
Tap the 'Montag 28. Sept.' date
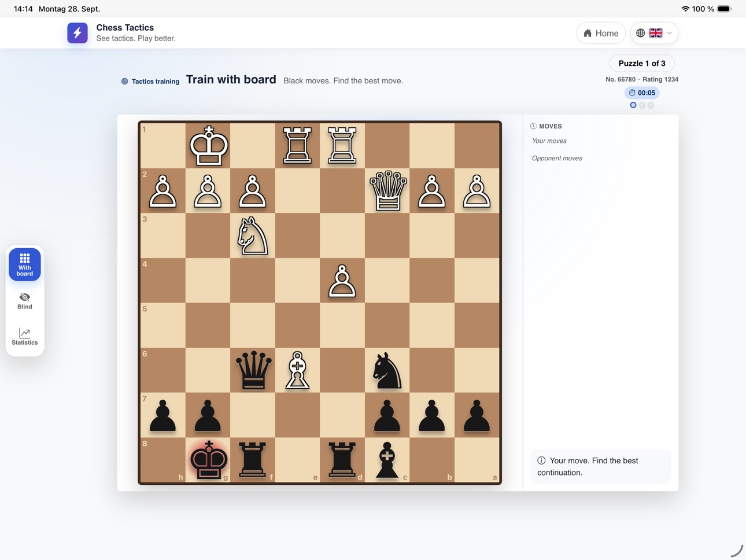tap(69, 9)
